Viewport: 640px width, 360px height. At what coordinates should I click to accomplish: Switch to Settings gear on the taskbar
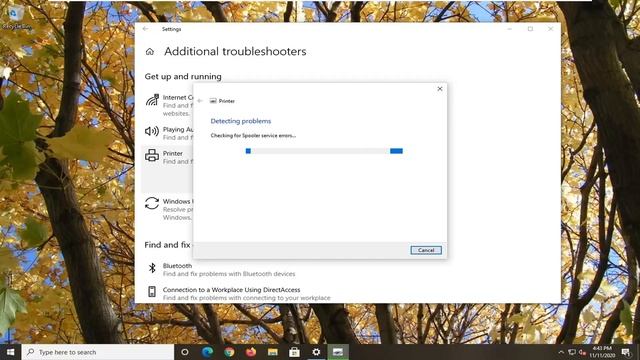pyautogui.click(x=316, y=352)
